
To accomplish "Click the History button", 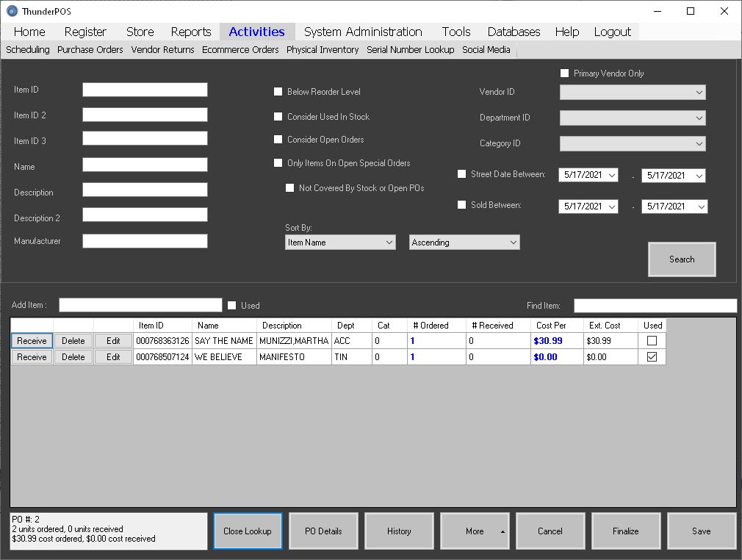I will click(x=399, y=531).
